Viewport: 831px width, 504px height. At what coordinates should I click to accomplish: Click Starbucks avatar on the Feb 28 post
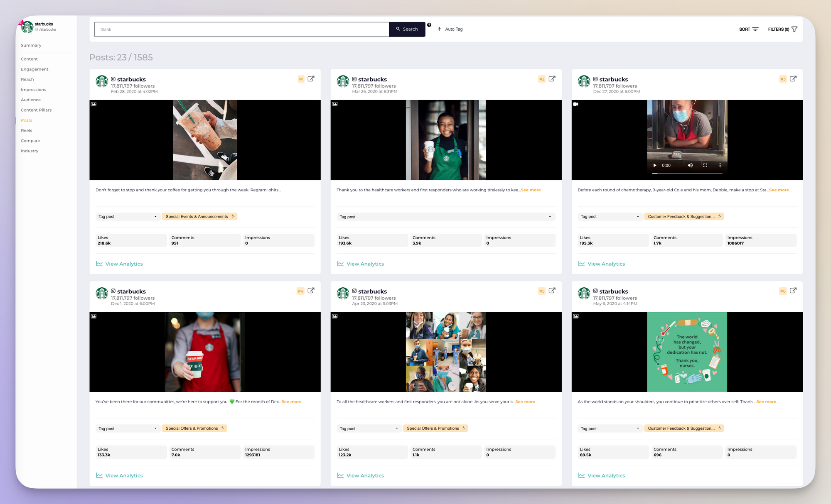[102, 81]
